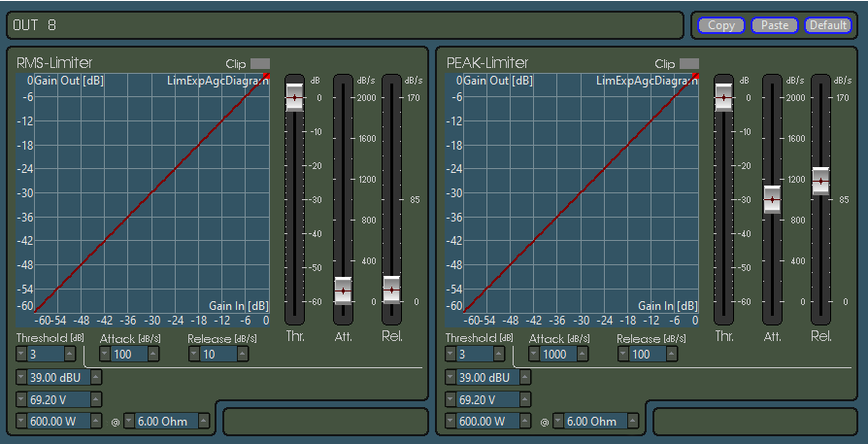Increase the RMS-Limiter dBU value
868x444 pixels.
(x=95, y=378)
